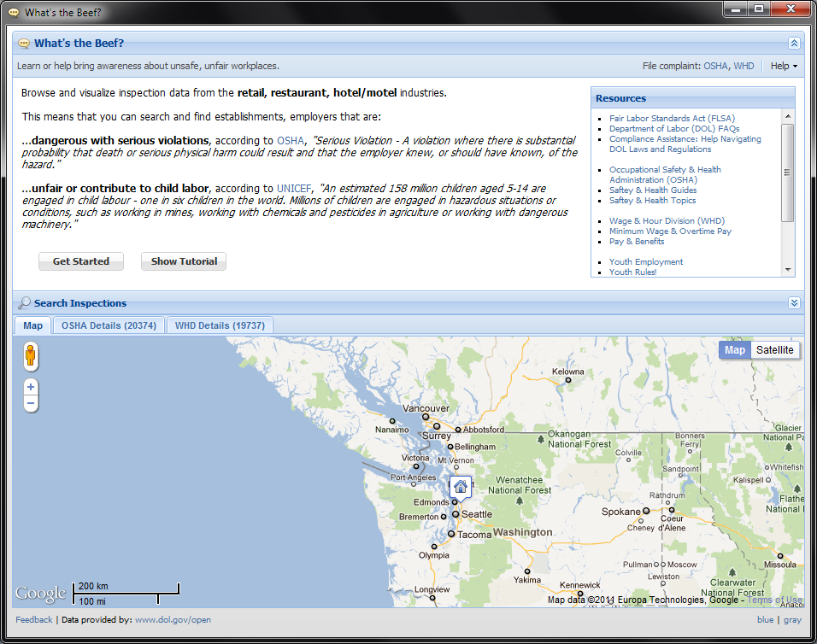
Task: Click the Feedback link in footer
Action: pyautogui.click(x=34, y=619)
